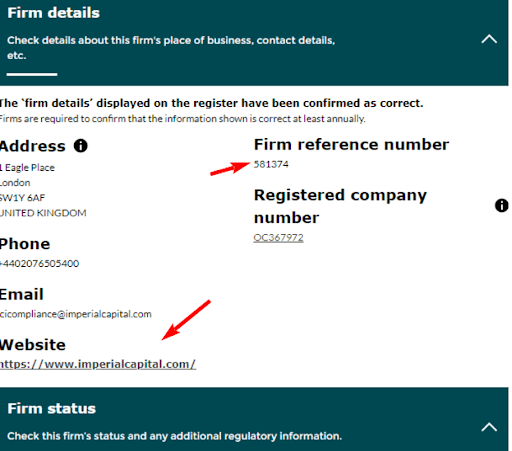The width and height of the screenshot is (512, 451).
Task: Click the SW1Y 6AF postcode text
Action: tap(22, 198)
